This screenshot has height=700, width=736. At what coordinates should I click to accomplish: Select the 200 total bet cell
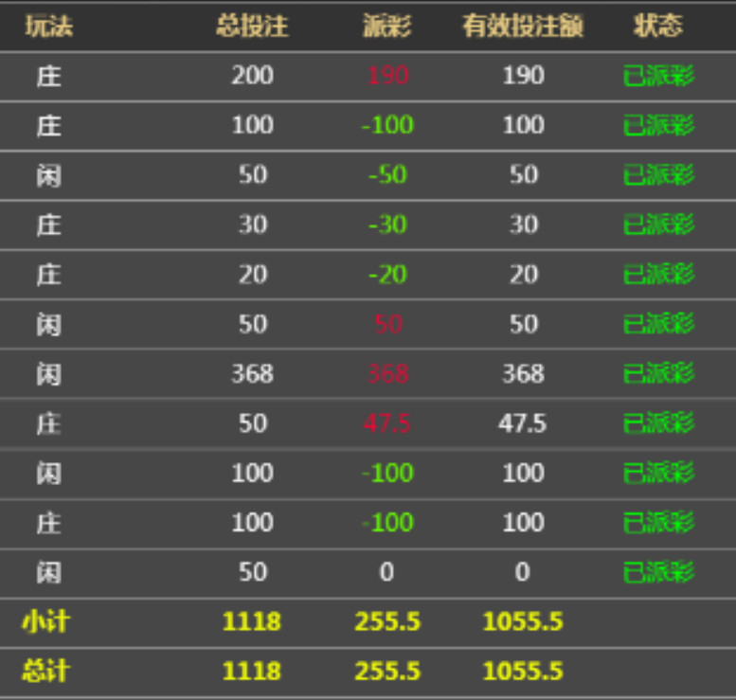[253, 75]
